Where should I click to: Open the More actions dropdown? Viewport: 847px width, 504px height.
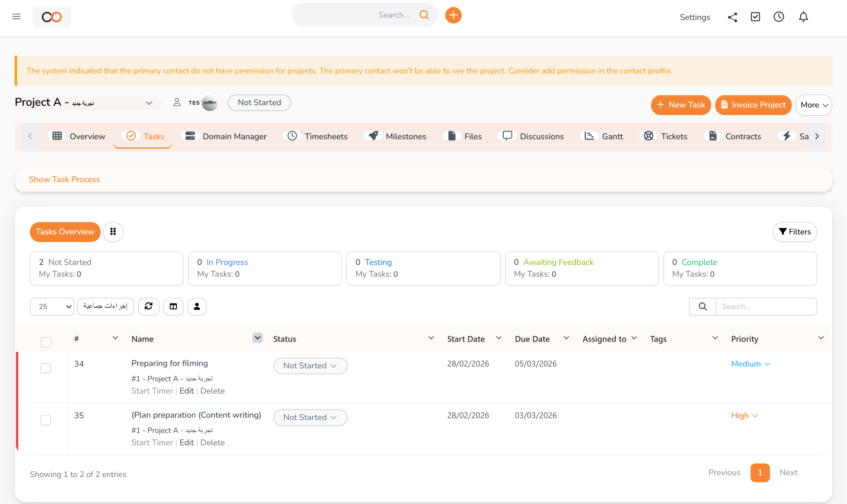(x=814, y=105)
